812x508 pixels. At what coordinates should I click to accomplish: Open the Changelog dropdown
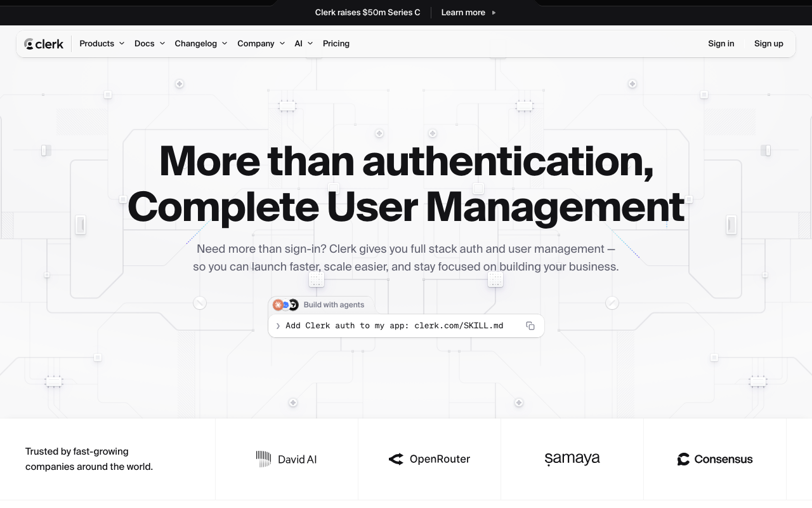pyautogui.click(x=201, y=44)
